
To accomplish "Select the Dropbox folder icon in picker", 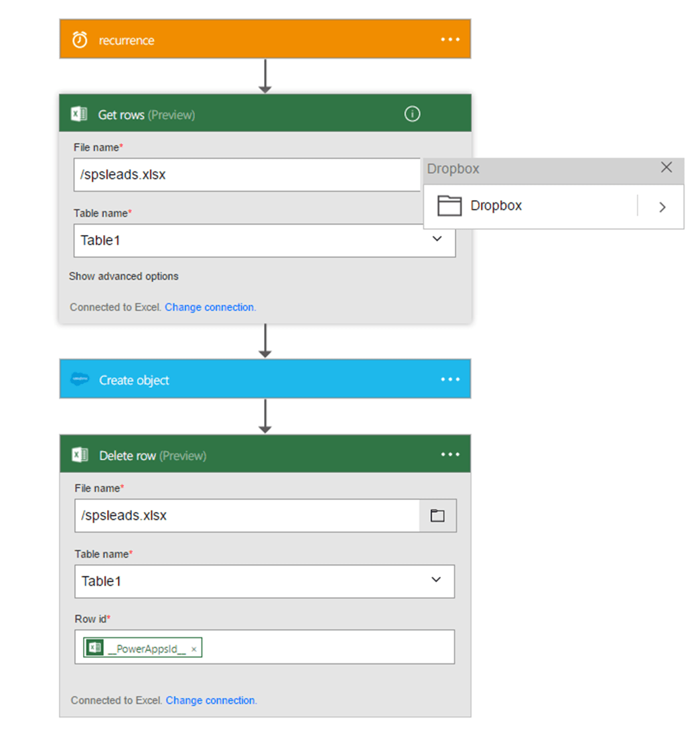I will 449,206.
